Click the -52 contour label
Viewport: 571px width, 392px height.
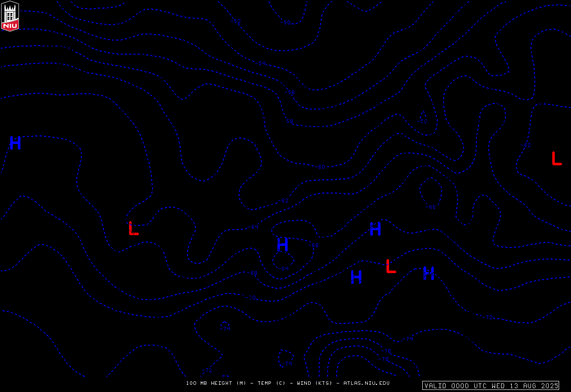click(x=236, y=21)
